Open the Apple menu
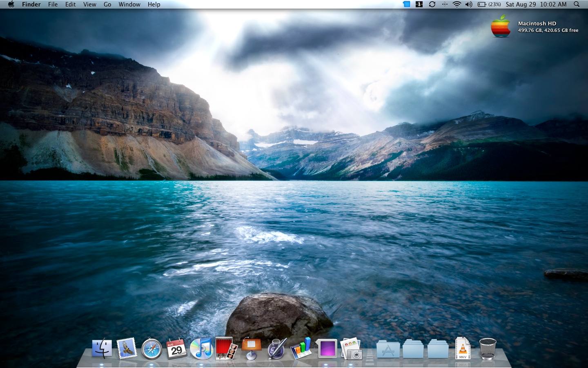Screen dimensions: 588x368 (11, 4)
